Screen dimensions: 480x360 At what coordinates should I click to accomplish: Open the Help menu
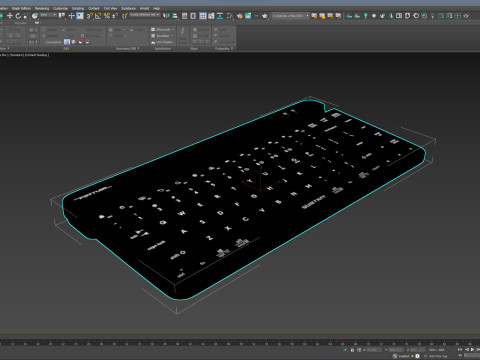click(x=156, y=8)
